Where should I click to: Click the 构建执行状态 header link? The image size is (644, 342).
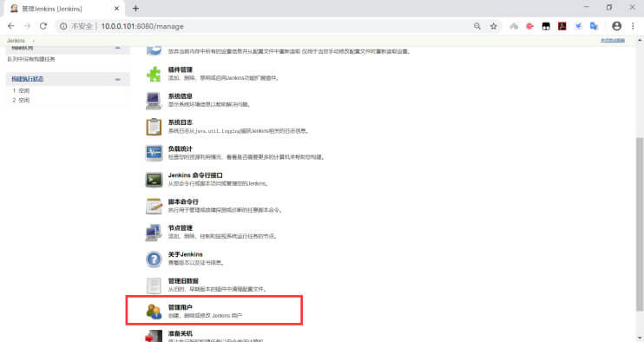pyautogui.click(x=28, y=79)
